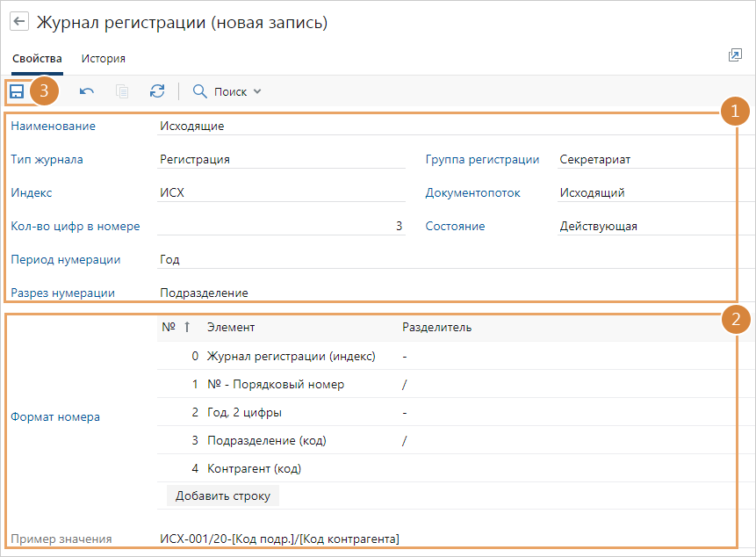Click the magnifier search icon
756x557 pixels.
[x=200, y=91]
